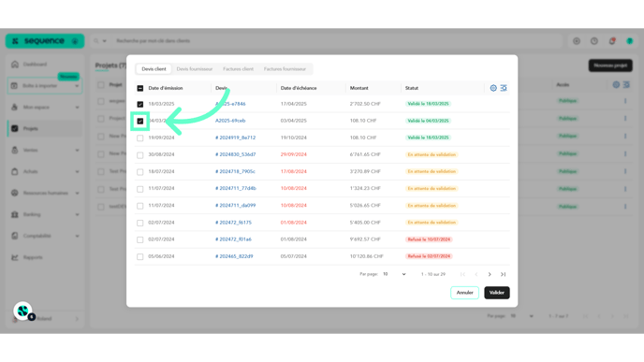Open quote link A2025-69ceb
This screenshot has width=644, height=362.
point(230,121)
